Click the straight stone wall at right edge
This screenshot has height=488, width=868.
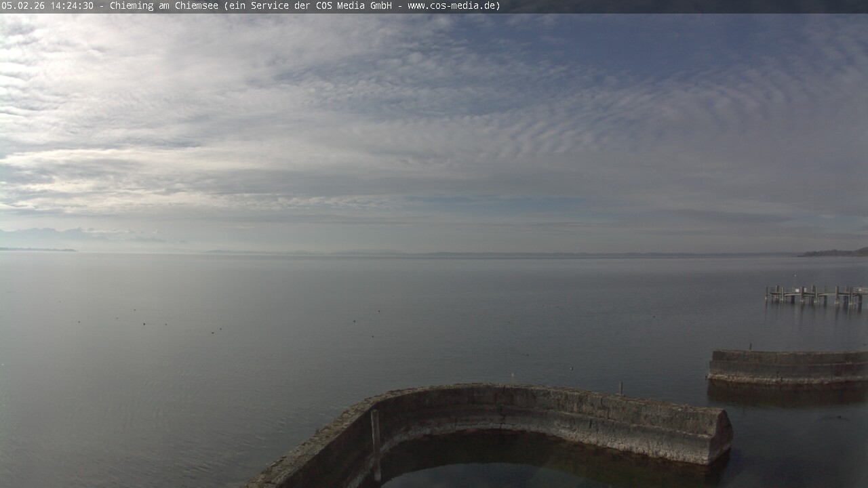click(788, 367)
